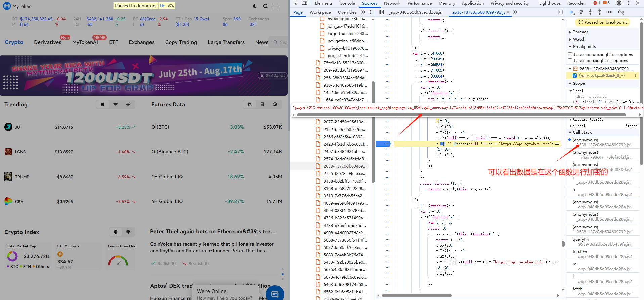Step into next function call
The width and height of the screenshot is (644, 300).
coord(590,12)
